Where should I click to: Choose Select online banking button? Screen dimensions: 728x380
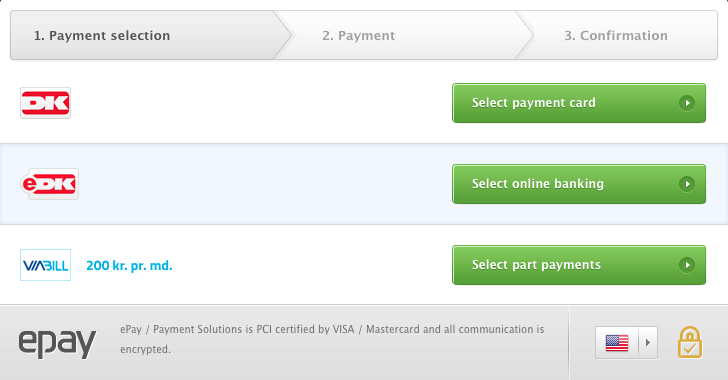[x=579, y=184]
